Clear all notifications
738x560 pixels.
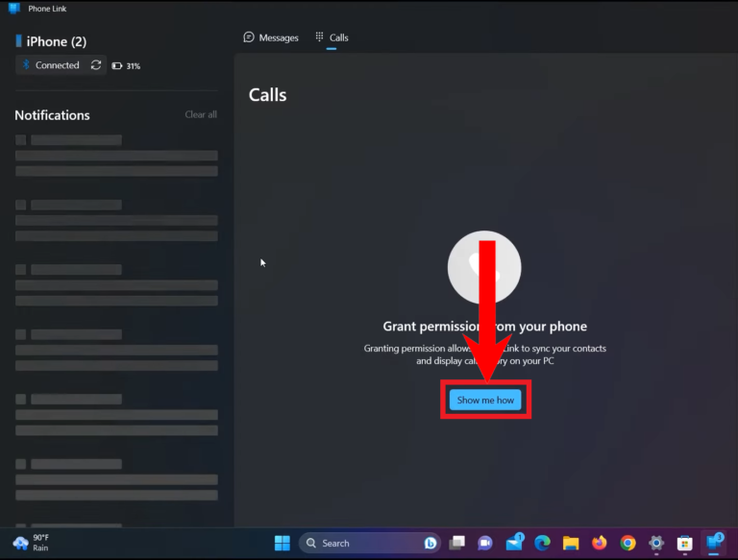tap(201, 114)
